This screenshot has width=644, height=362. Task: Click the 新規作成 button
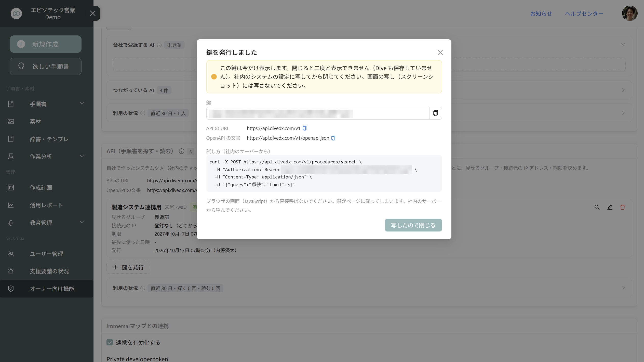(46, 44)
